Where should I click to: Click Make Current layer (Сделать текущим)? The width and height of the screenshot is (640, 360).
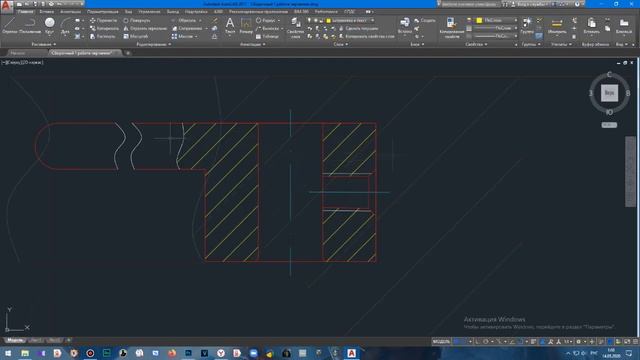[358, 28]
